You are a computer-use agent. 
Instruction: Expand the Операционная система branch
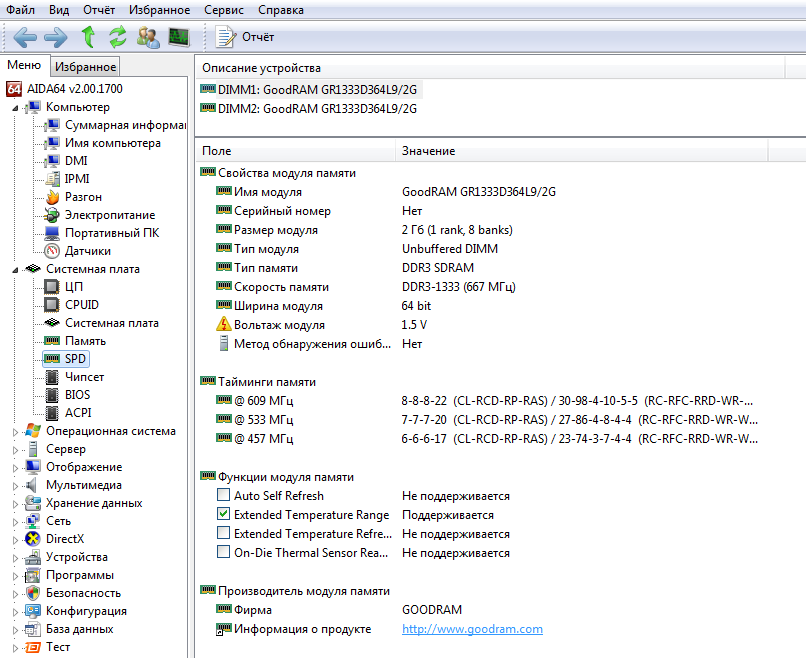[x=15, y=432]
